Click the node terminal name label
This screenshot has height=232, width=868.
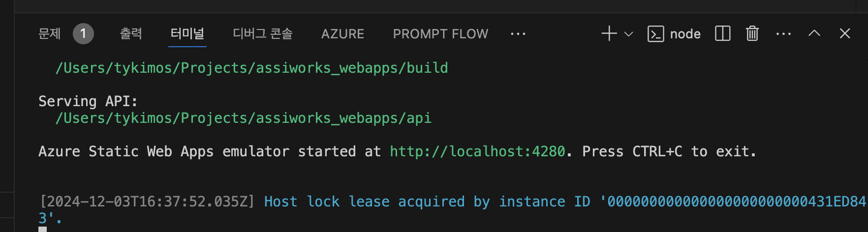pyautogui.click(x=685, y=34)
